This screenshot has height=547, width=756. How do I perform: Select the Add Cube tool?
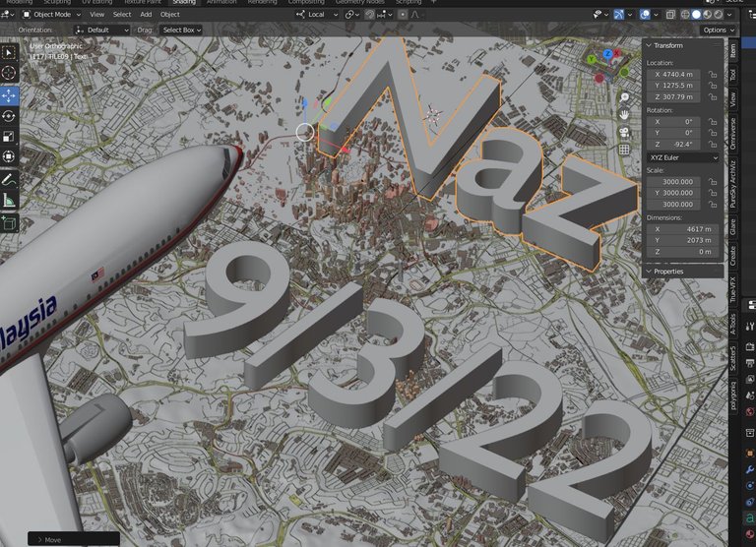click(9, 223)
